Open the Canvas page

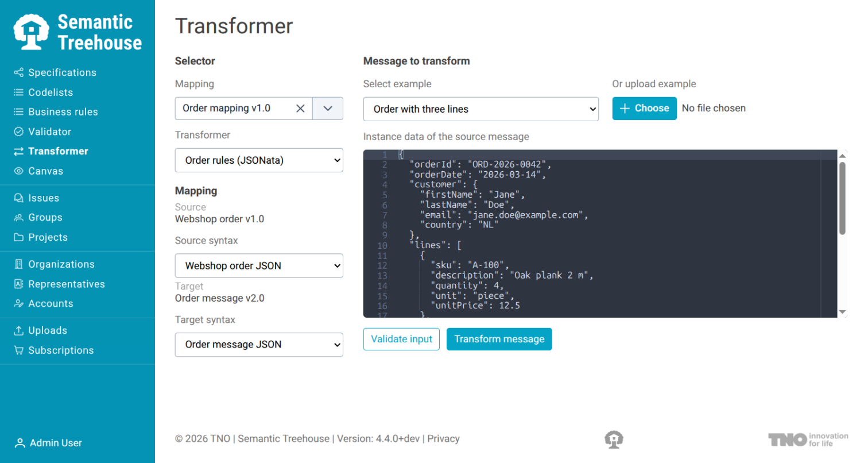pyautogui.click(x=46, y=171)
